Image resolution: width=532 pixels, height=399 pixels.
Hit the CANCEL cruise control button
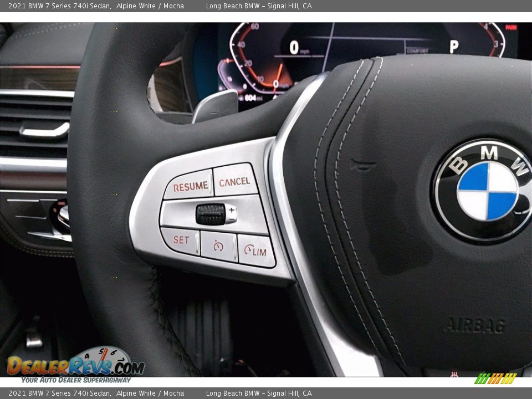coord(235,180)
